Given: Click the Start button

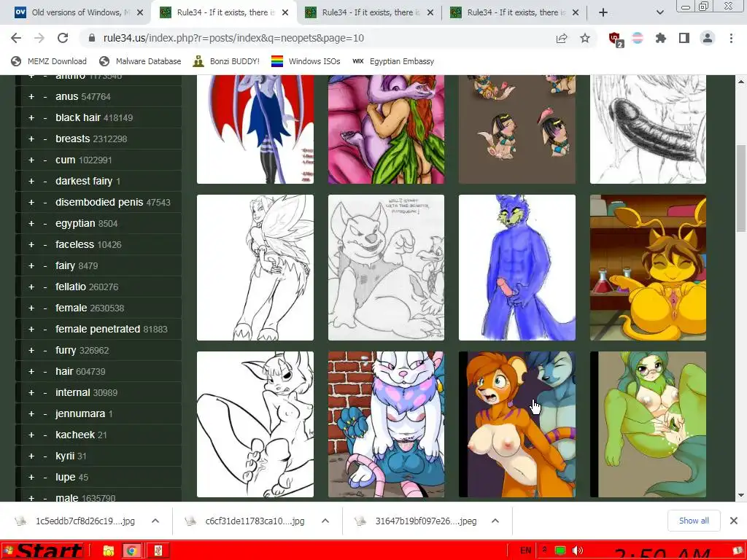Looking at the screenshot, I should click(43, 551).
